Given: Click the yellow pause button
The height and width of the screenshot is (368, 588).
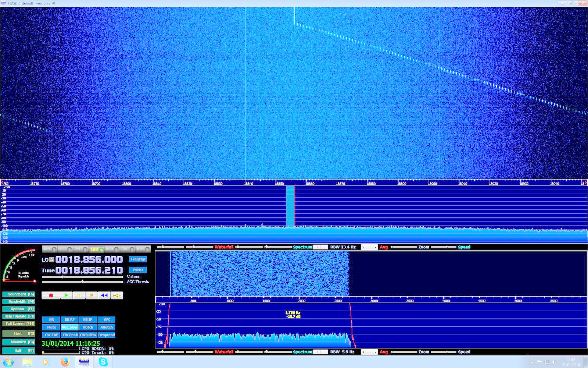Looking at the screenshot, I should pos(79,295).
